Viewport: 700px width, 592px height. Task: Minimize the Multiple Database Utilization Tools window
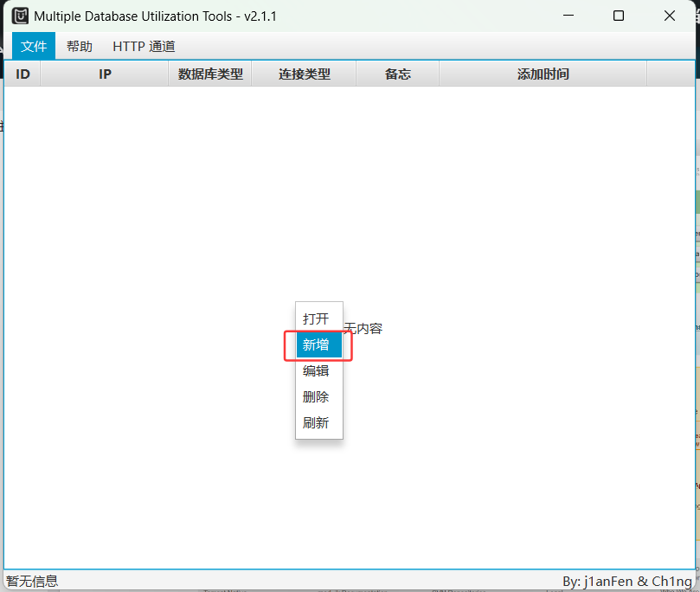(568, 16)
